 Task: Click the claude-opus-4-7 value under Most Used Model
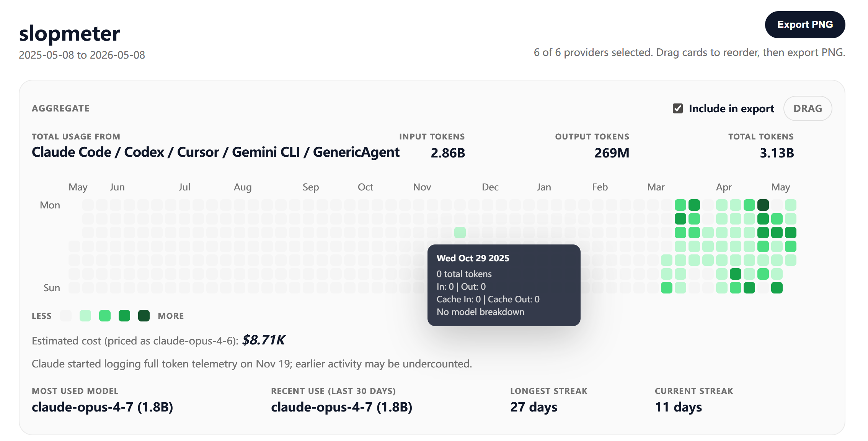click(103, 407)
